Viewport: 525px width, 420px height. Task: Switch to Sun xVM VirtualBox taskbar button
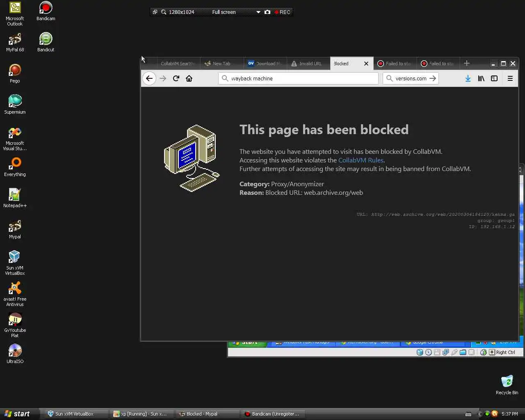click(x=76, y=414)
